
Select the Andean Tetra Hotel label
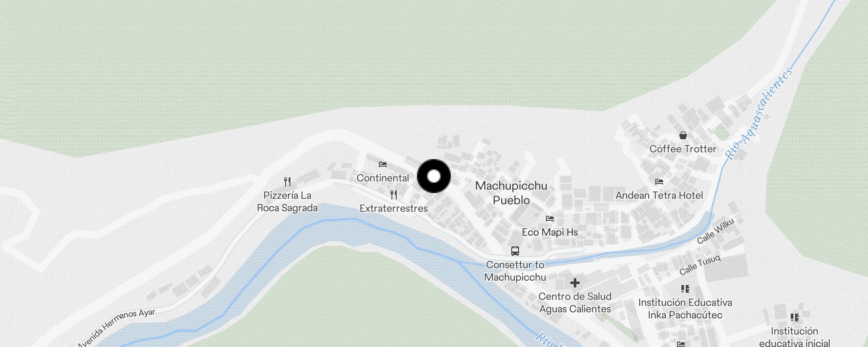click(659, 195)
